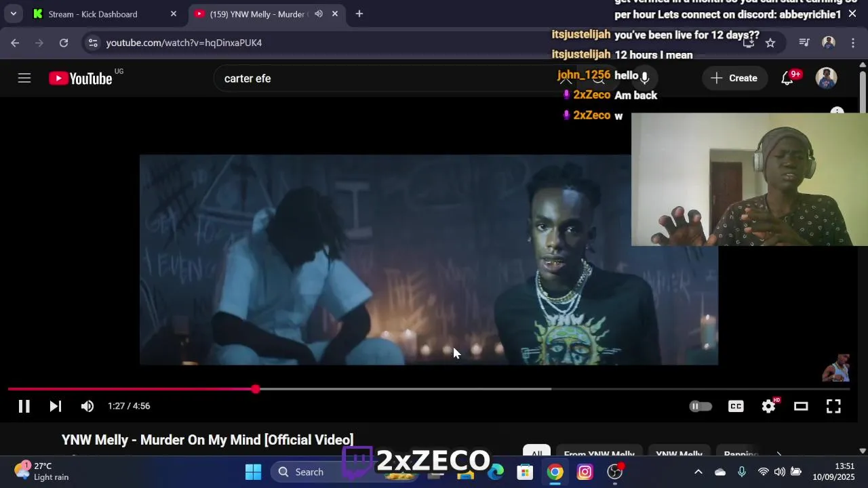Screen dimensions: 868x488
Task: Reload the current page
Action: (x=64, y=43)
